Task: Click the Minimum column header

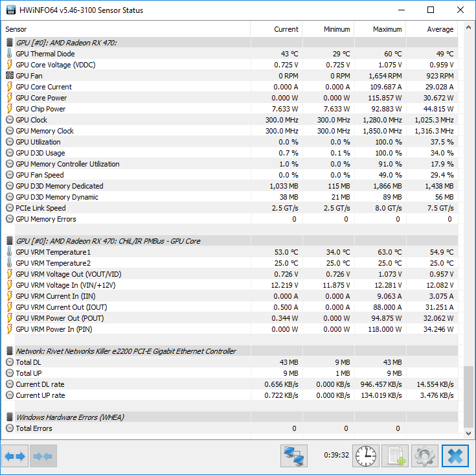Action: tap(328, 29)
